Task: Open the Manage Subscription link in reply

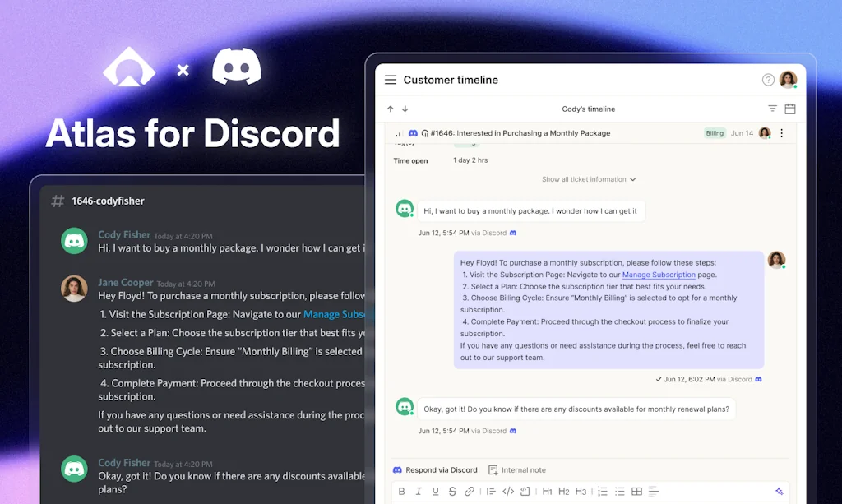Action: pos(659,275)
